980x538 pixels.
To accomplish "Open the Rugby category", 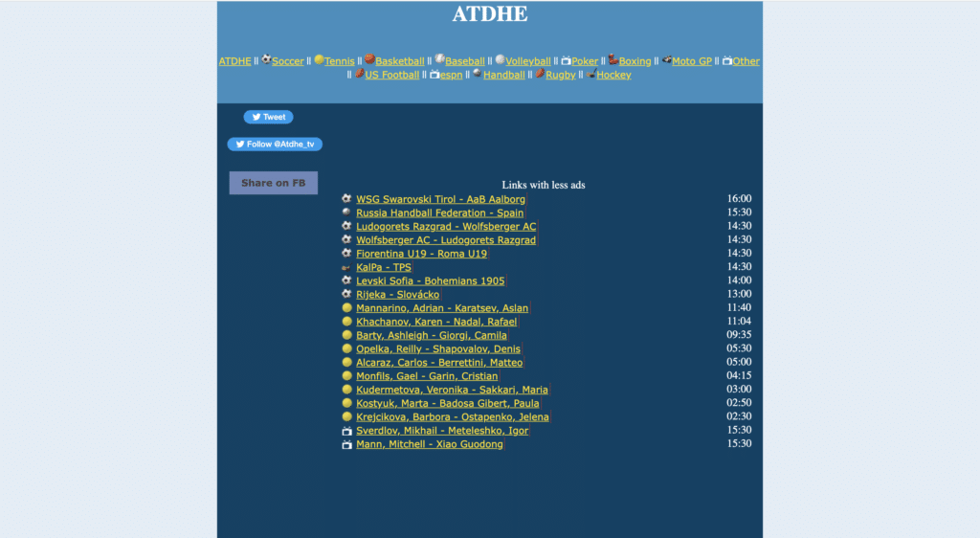I will pos(561,75).
